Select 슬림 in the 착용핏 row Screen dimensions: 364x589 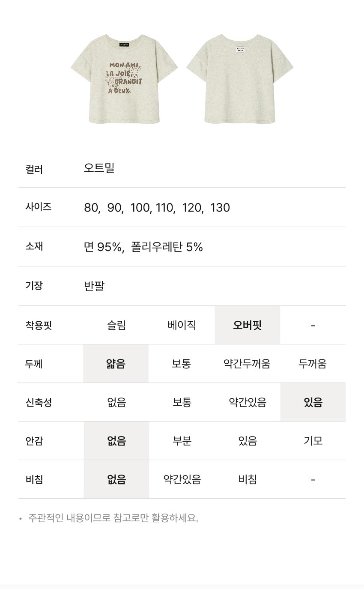point(116,325)
